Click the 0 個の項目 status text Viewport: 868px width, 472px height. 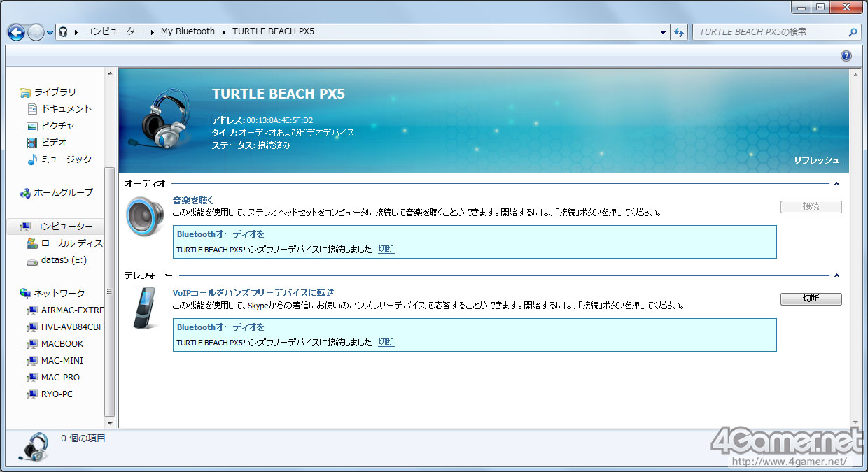coord(83,438)
